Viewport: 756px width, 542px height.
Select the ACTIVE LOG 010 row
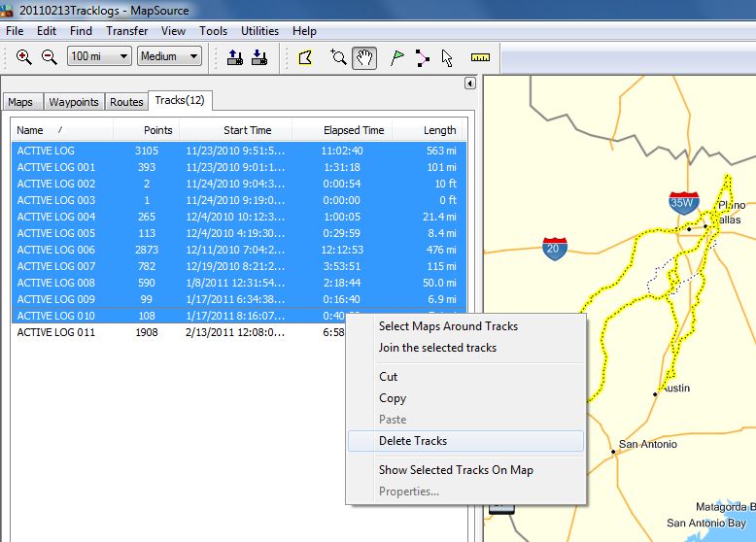click(179, 316)
